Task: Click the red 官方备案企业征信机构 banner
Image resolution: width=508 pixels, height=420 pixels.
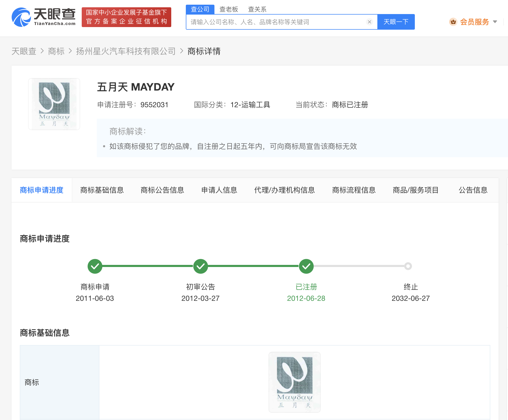Action: pyautogui.click(x=126, y=17)
